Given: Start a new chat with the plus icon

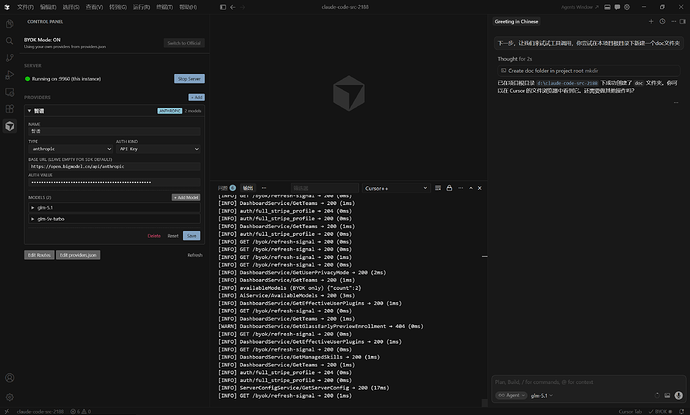Looking at the screenshot, I should click(x=651, y=21).
